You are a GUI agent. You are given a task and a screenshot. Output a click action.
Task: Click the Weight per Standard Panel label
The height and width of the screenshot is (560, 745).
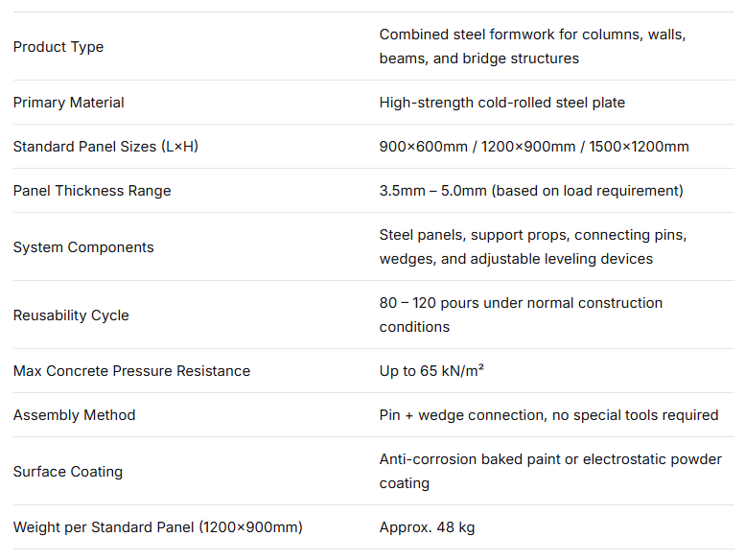click(158, 527)
